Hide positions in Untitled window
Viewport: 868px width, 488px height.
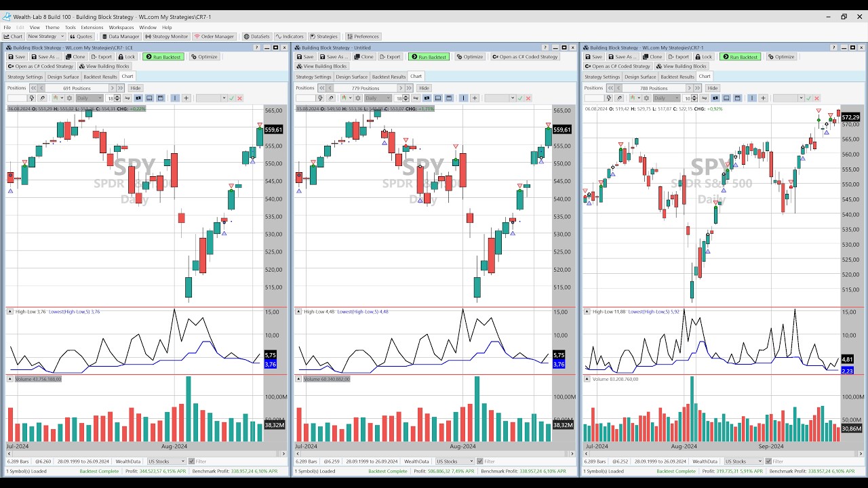point(424,88)
